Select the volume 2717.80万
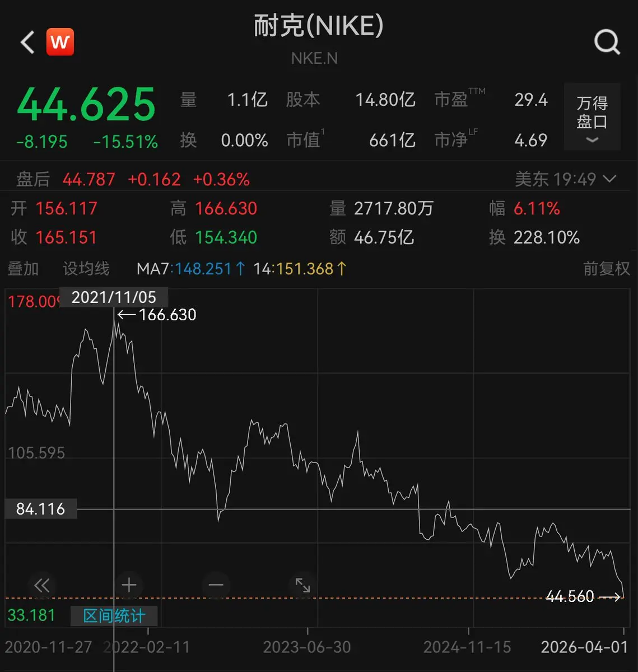 coord(394,209)
